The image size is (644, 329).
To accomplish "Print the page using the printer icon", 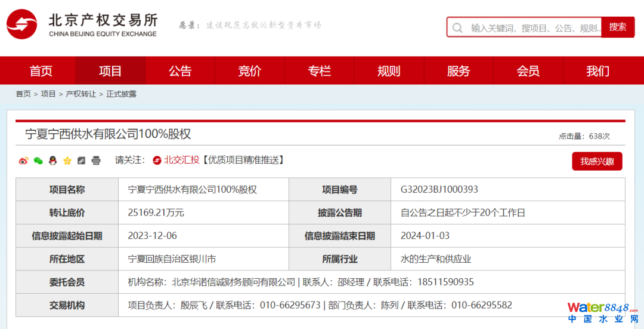I will [96, 161].
